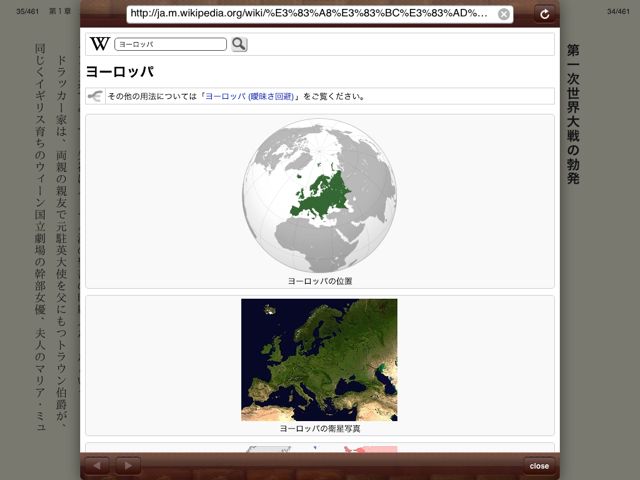Click the ヨーロッパ article heading

[120, 72]
